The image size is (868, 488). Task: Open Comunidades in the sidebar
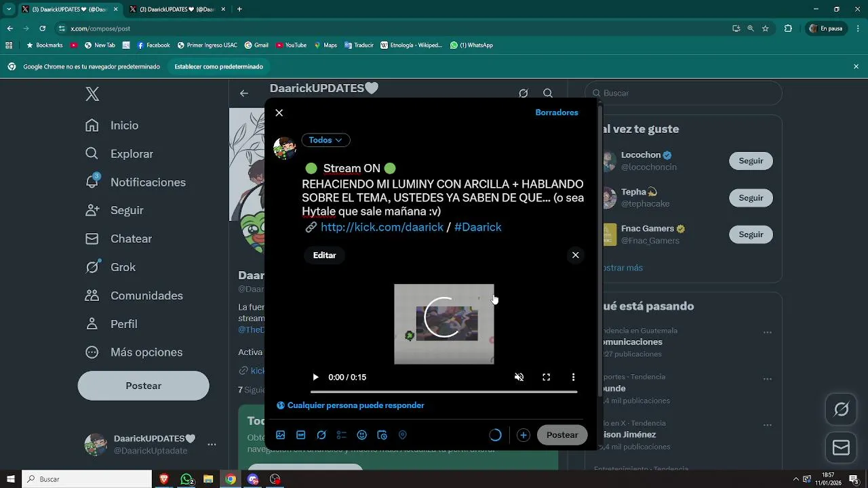[x=134, y=296]
